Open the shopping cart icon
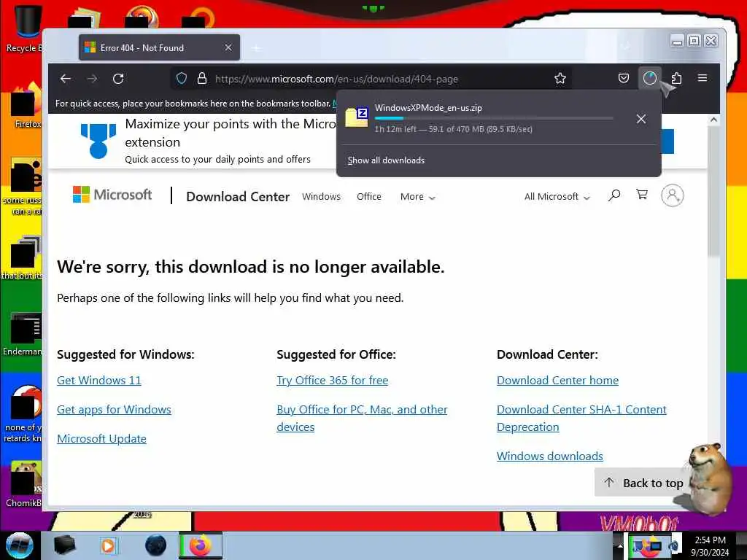Image resolution: width=747 pixels, height=560 pixels. pyautogui.click(x=642, y=194)
